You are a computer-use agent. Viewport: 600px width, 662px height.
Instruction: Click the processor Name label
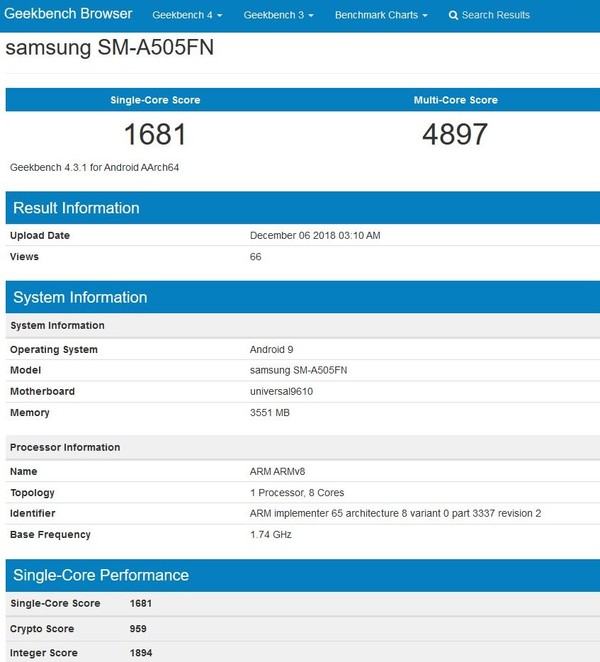[x=23, y=472]
